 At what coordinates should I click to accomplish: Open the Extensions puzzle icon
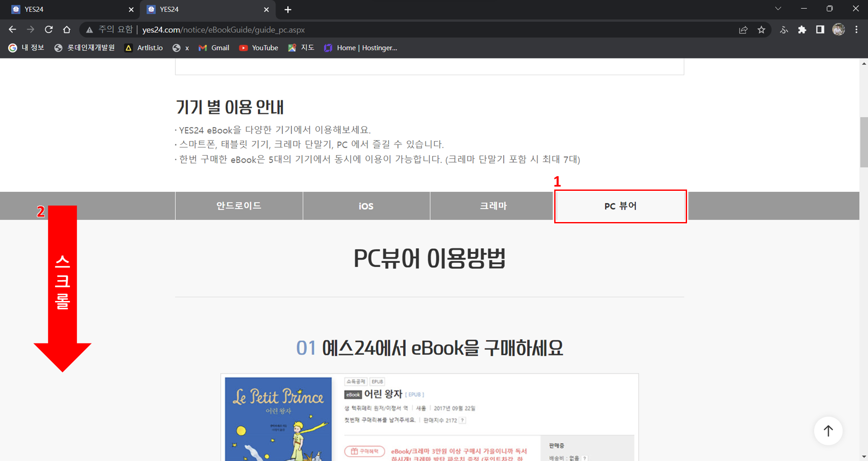(802, 29)
